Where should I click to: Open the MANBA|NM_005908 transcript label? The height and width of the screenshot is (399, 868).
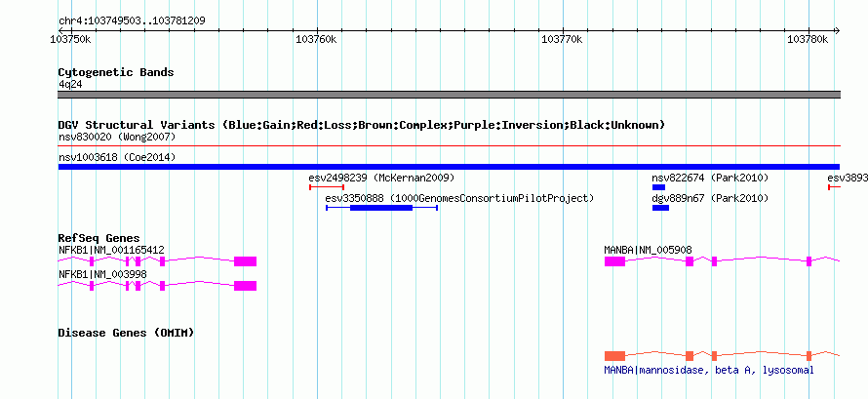[648, 250]
